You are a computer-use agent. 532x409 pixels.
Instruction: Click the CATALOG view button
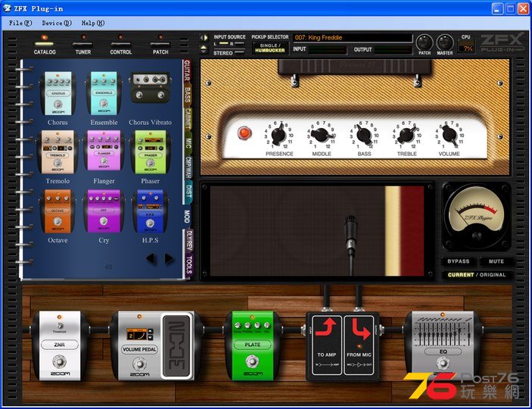point(45,45)
